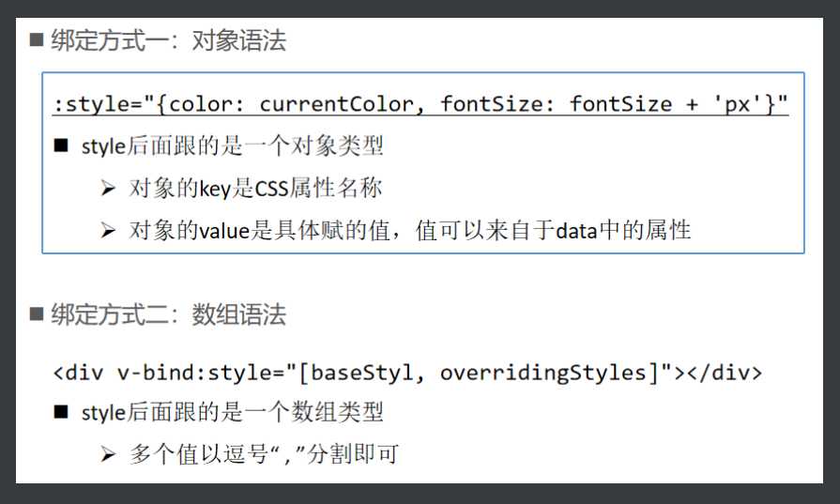The image size is (840, 504).
Task: Click text 值可以来自于data中的属性
Action: pos(553,230)
